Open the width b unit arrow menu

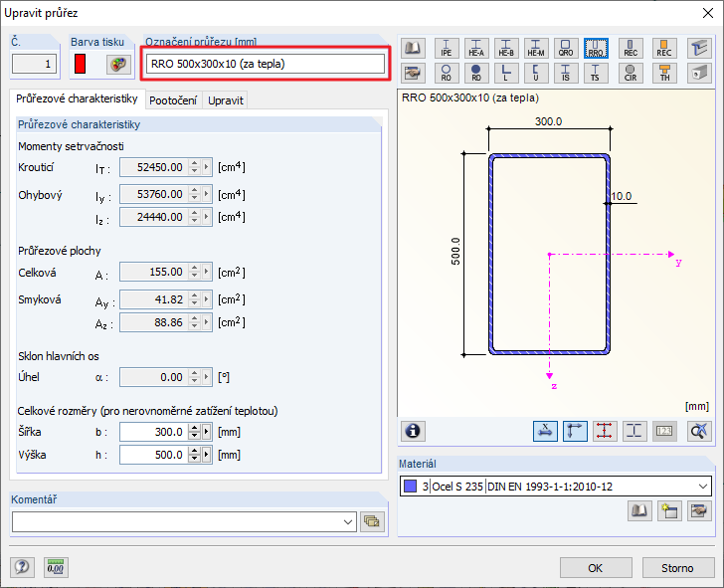tap(207, 432)
